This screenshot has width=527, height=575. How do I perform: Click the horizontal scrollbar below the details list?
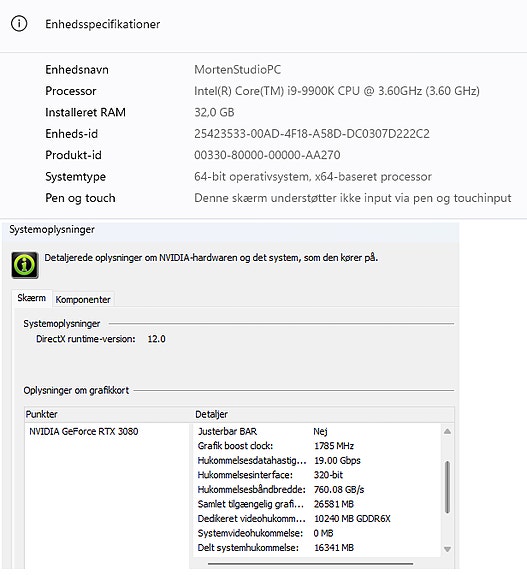click(310, 564)
